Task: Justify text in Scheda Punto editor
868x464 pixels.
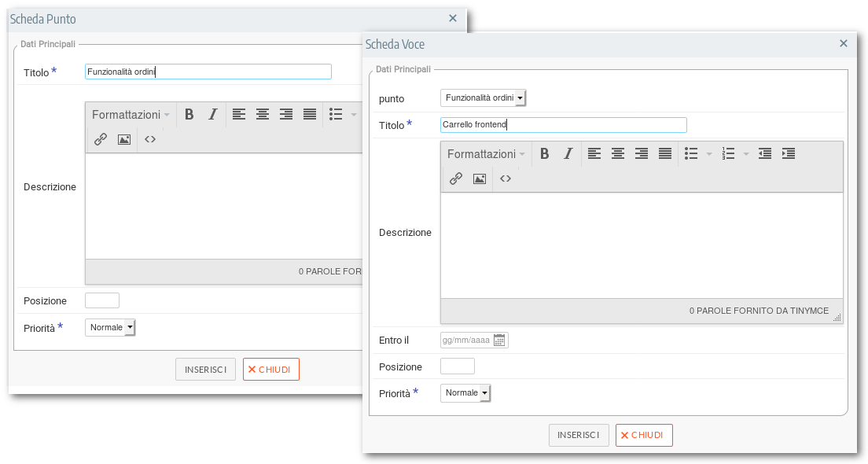Action: [x=310, y=115]
